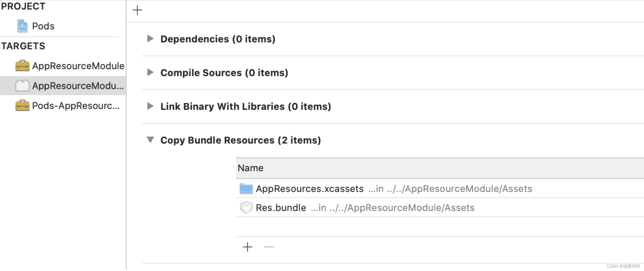
Task: Select the Pods project entry
Action: coord(43,26)
